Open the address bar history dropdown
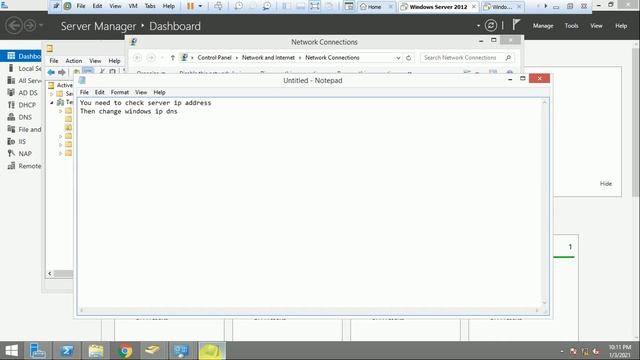This screenshot has width=640, height=360. [398, 58]
